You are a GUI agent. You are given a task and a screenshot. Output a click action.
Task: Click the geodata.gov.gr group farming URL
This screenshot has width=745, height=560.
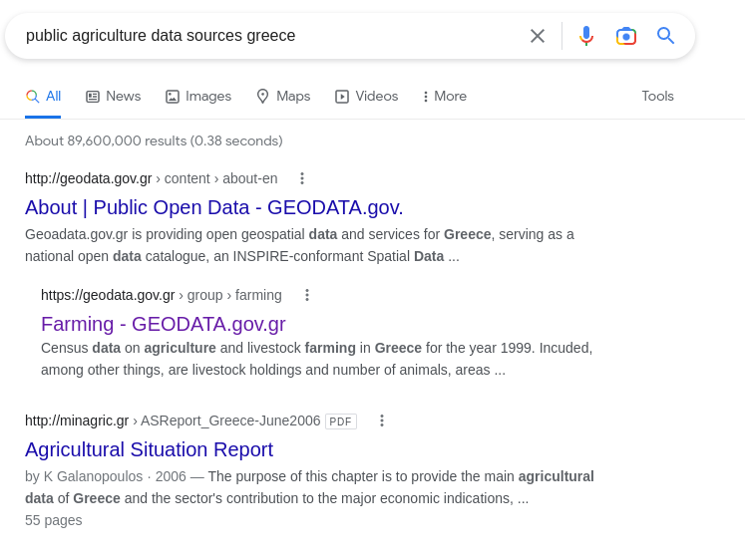pos(162,295)
